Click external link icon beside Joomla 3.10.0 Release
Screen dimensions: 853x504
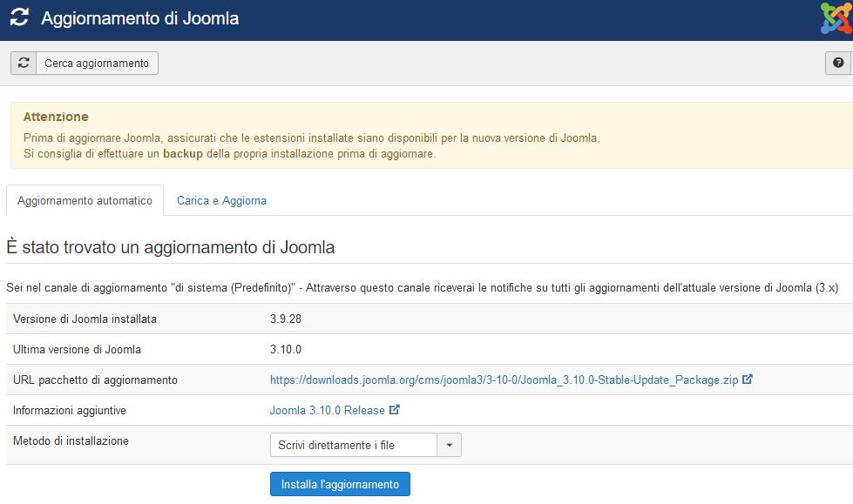point(396,410)
